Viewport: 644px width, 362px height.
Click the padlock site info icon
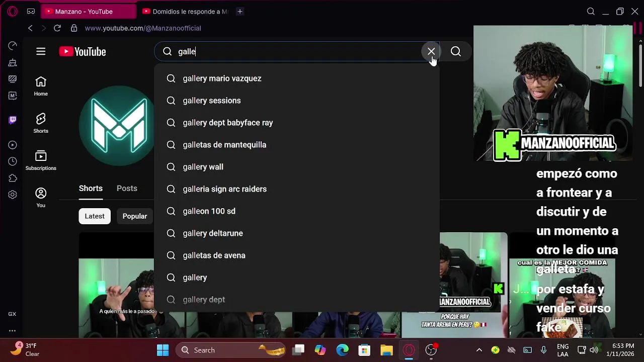point(74,28)
